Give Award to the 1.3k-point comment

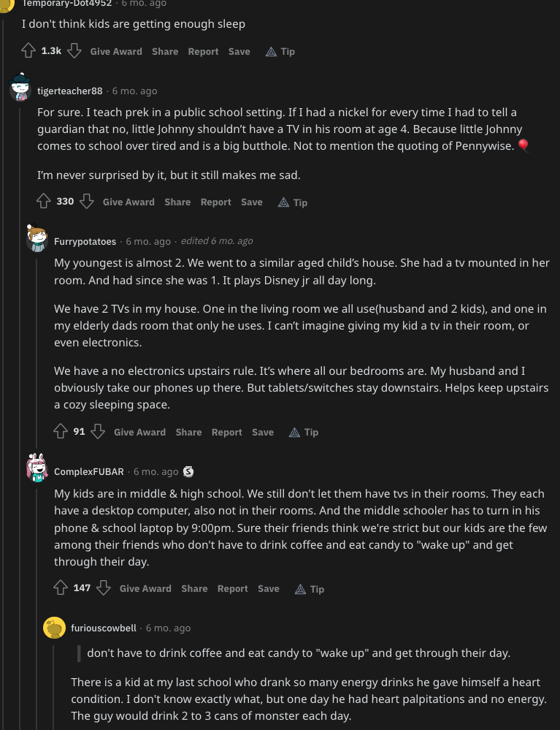pos(116,51)
